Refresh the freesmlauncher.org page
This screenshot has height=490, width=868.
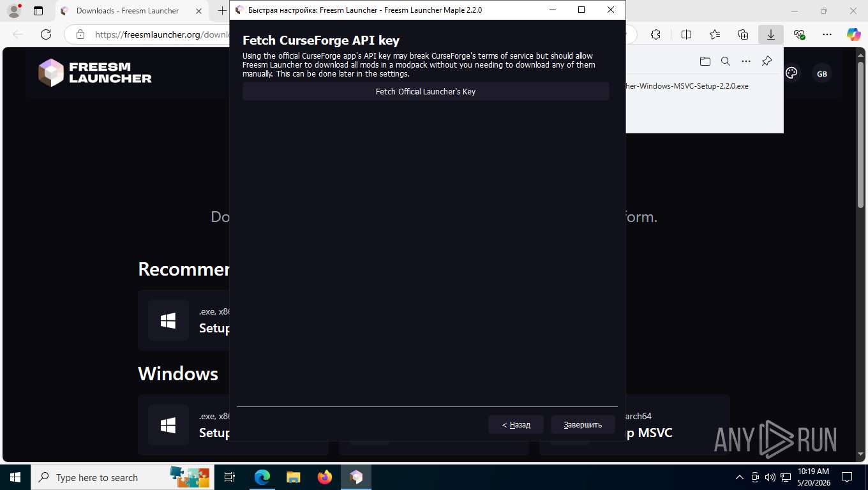click(46, 34)
